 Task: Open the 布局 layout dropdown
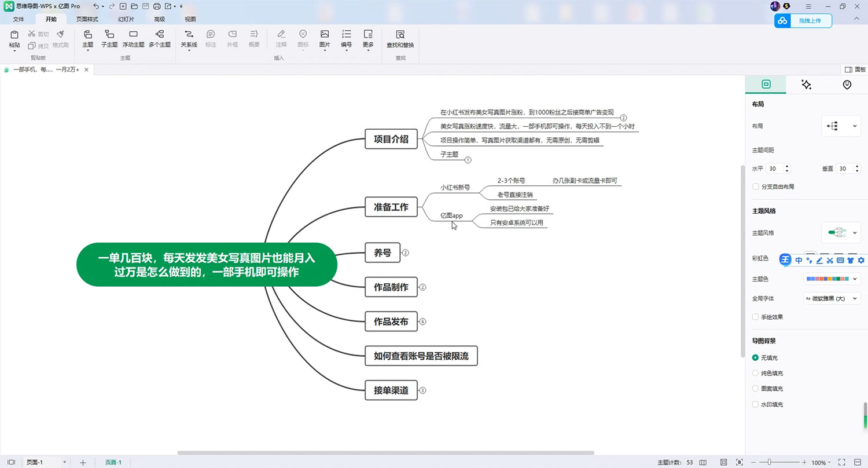tap(841, 126)
